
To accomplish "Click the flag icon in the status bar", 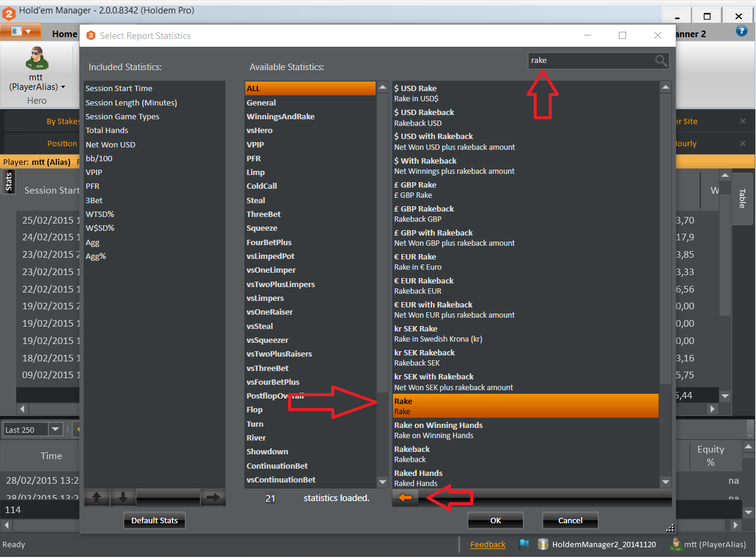I will click(524, 544).
